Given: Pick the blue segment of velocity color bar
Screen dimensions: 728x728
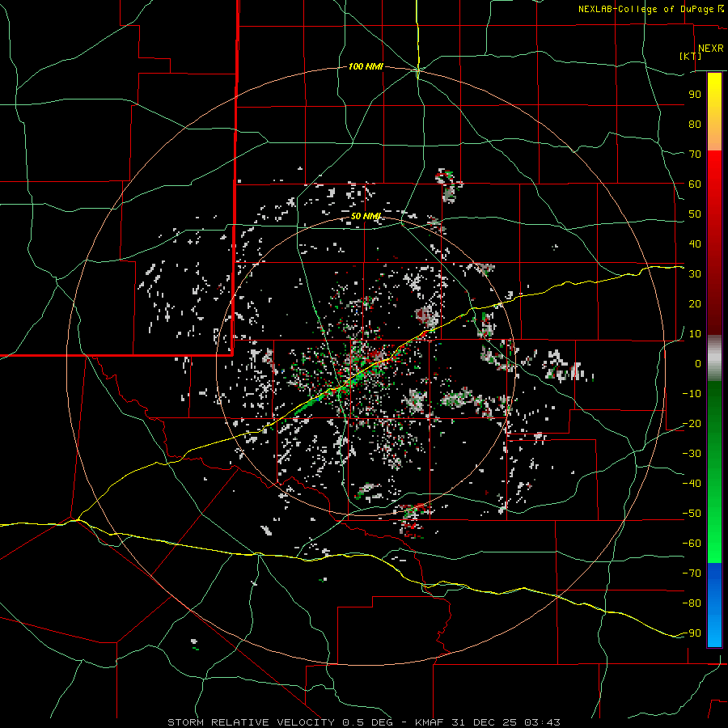Looking at the screenshot, I should 714,605.
